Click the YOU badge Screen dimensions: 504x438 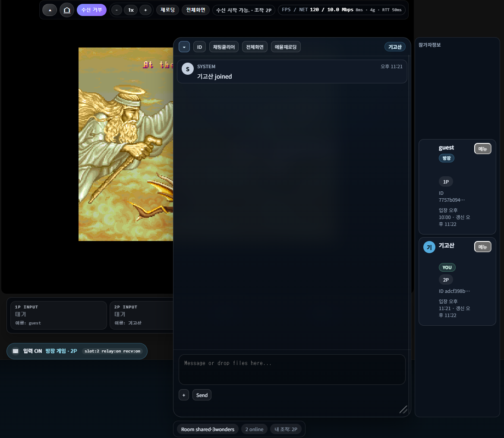(447, 267)
